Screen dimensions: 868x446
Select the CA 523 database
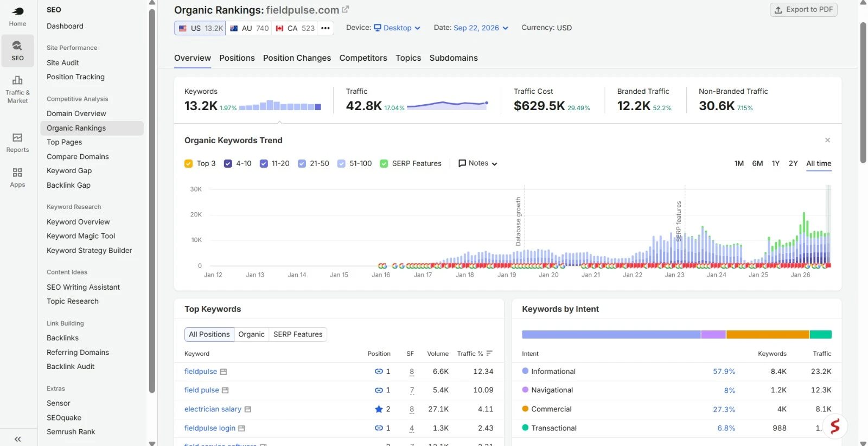coord(295,28)
